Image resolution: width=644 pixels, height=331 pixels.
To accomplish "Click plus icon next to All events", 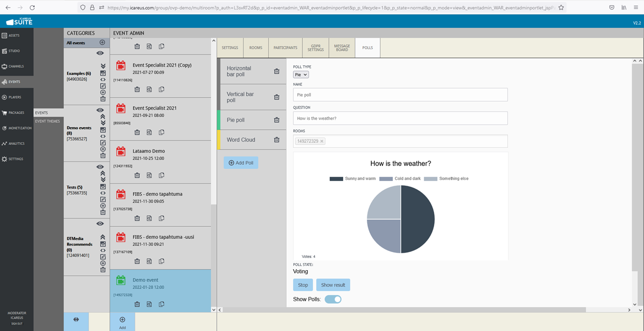I will tap(102, 43).
